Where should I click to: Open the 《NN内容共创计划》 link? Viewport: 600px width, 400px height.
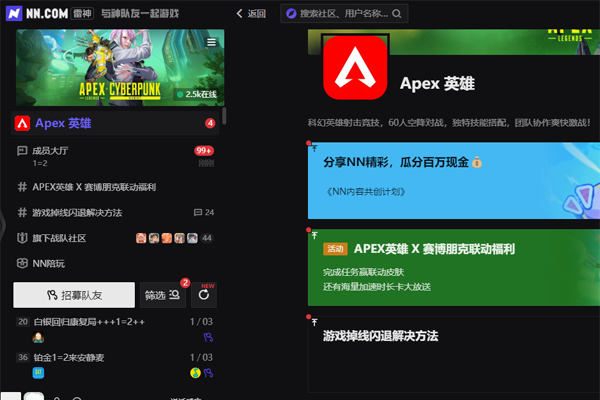366,191
